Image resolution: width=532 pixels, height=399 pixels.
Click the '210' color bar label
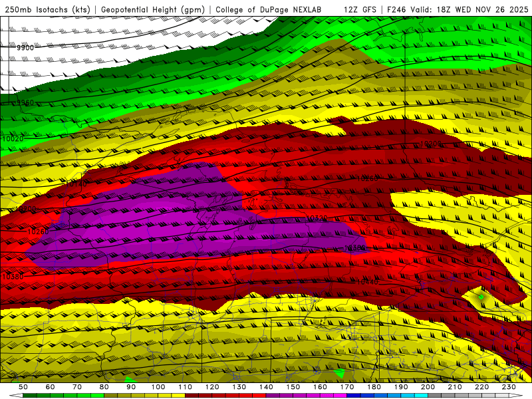tap(455, 387)
